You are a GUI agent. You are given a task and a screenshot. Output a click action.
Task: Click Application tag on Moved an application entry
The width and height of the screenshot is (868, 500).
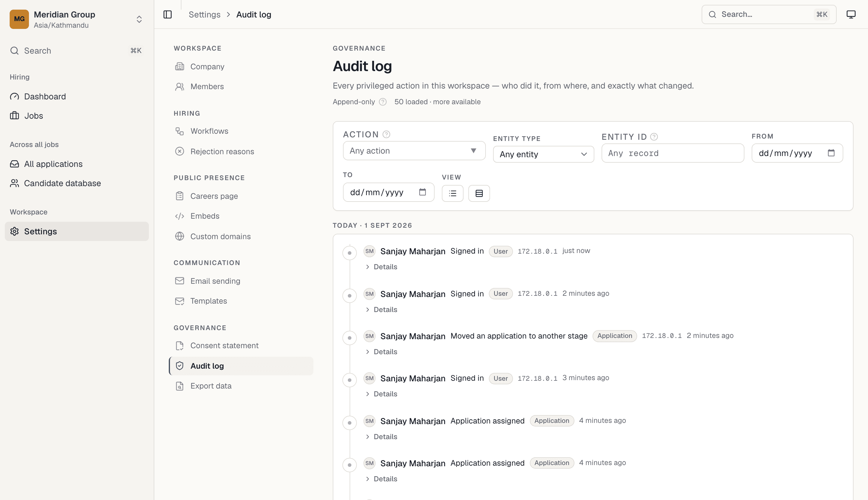coord(615,336)
